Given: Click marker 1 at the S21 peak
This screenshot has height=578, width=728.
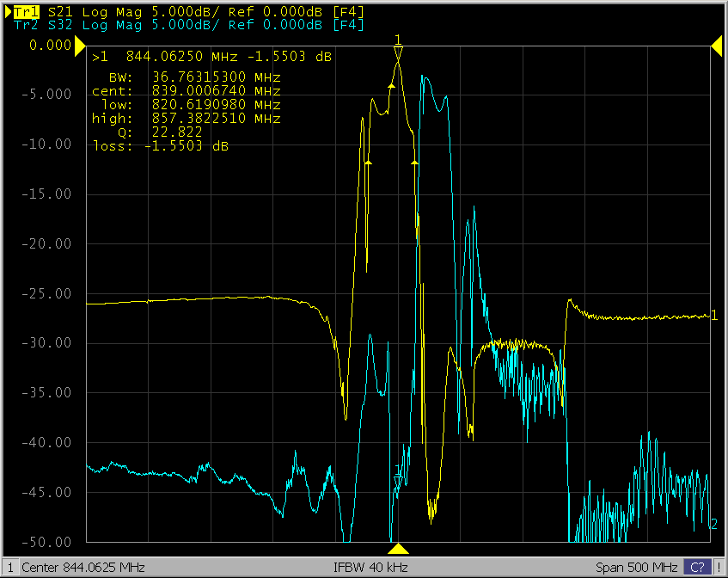Looking at the screenshot, I should pos(398,53).
